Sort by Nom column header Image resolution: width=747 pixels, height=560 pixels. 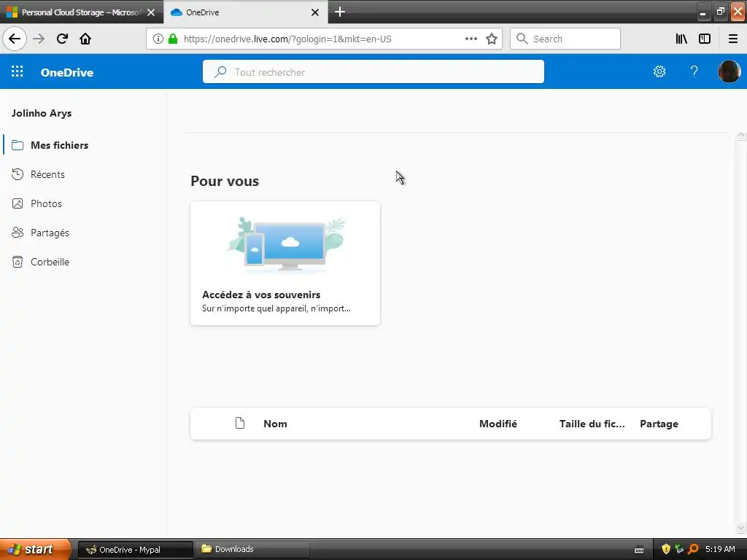pos(275,424)
